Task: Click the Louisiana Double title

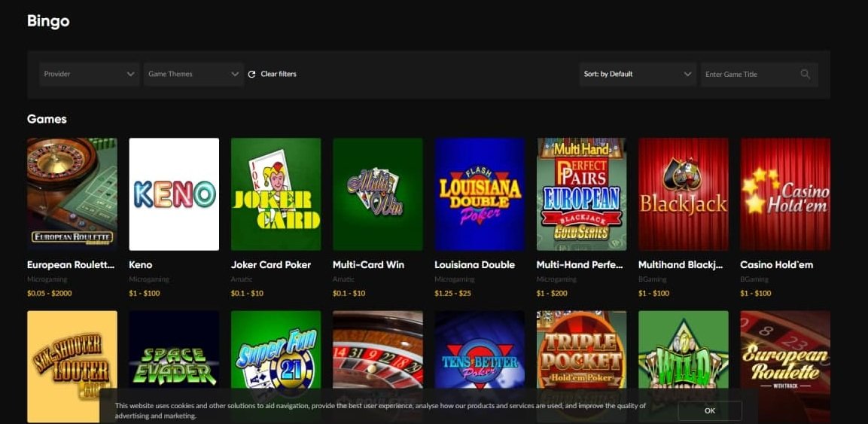Action: (474, 264)
